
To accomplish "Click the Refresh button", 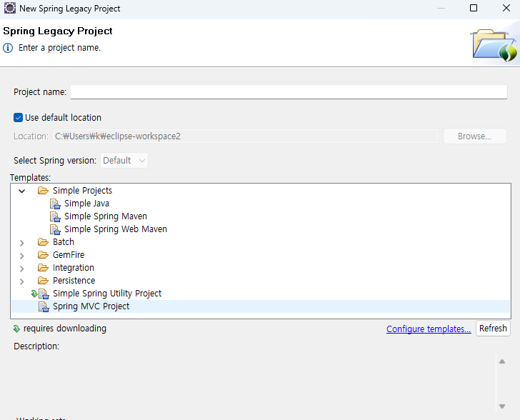I will (493, 329).
